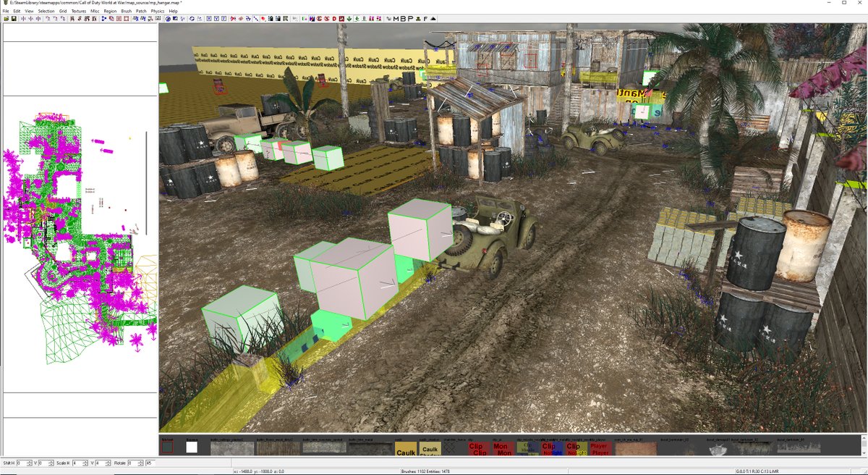Click the Shift V value field
868x475 pixels.
point(44,463)
